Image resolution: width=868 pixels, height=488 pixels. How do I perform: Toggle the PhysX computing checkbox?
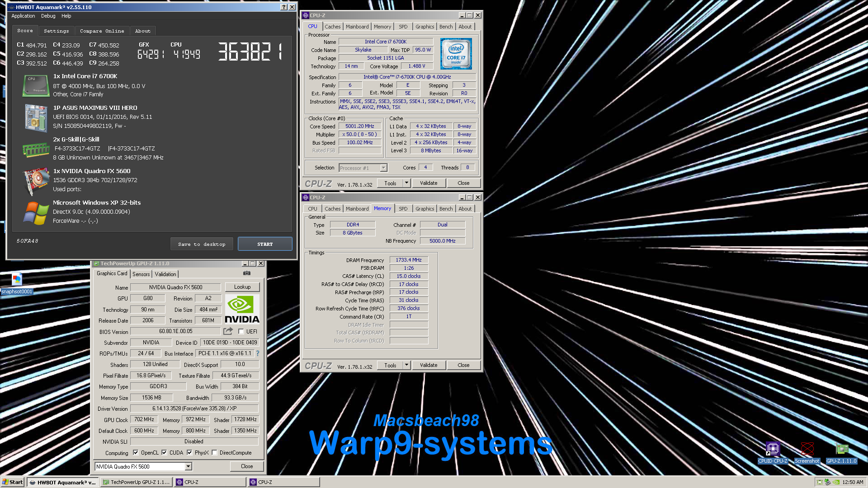[x=189, y=452]
